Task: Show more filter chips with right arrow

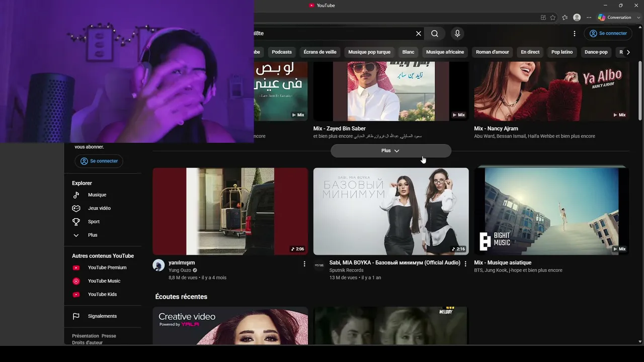Action: coord(628,52)
